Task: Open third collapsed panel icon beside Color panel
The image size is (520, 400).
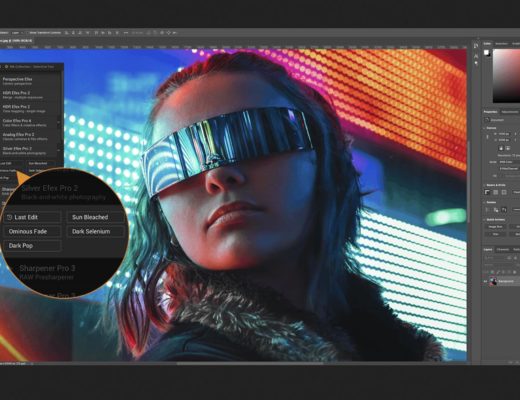Action: [476, 63]
